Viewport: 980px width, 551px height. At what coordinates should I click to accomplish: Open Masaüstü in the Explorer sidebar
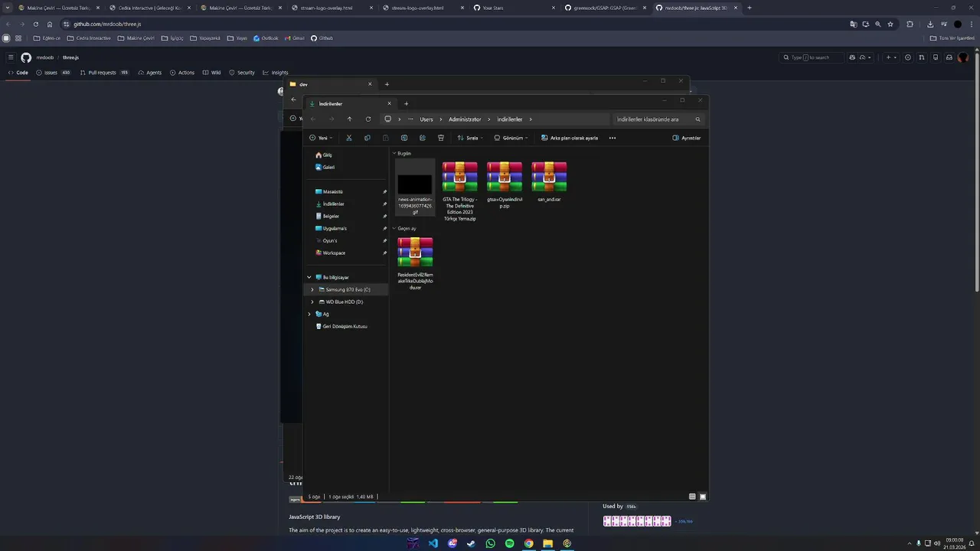point(333,191)
